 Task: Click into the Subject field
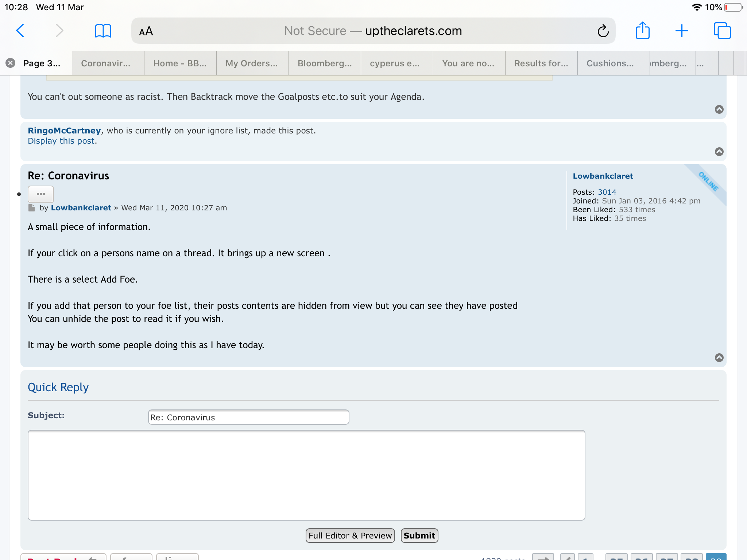click(248, 417)
